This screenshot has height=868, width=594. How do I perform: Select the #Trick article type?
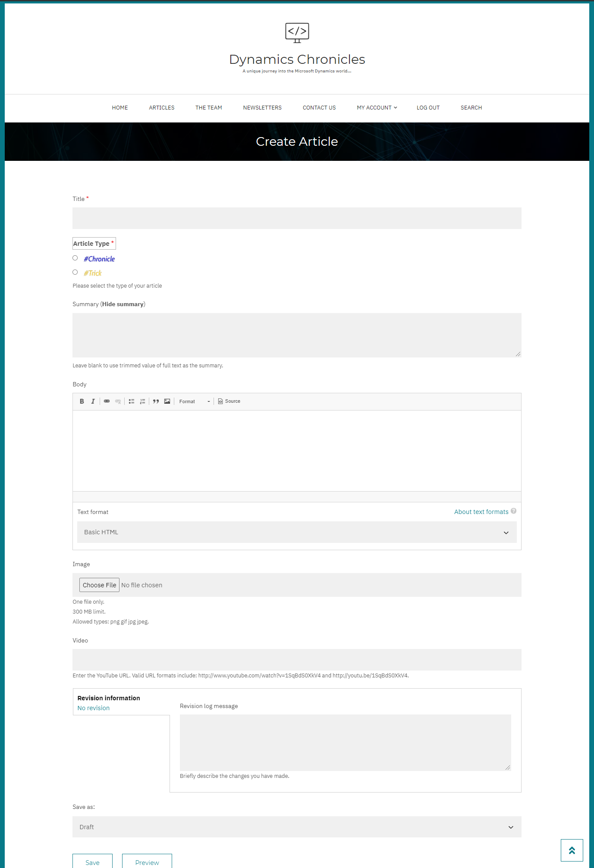coord(75,272)
